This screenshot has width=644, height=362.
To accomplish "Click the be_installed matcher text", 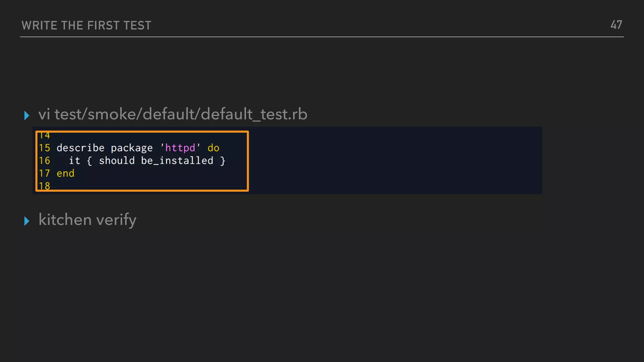I will click(x=177, y=161).
